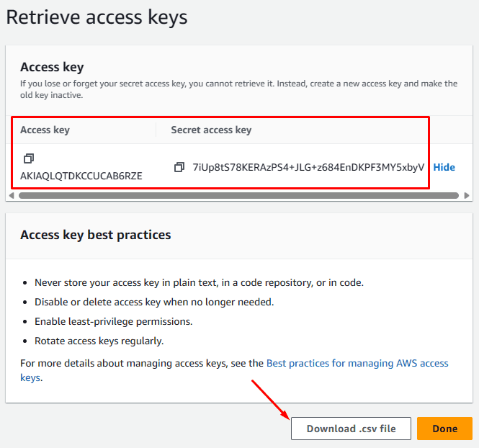Click the 'Enable least-privilege permissions' bullet

coord(113,321)
